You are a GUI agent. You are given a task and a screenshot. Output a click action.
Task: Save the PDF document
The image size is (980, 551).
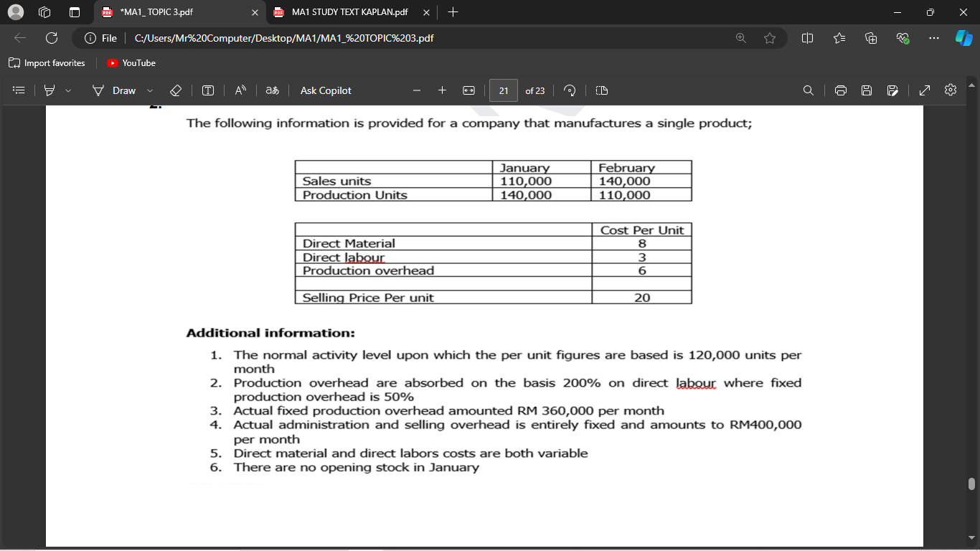click(867, 90)
